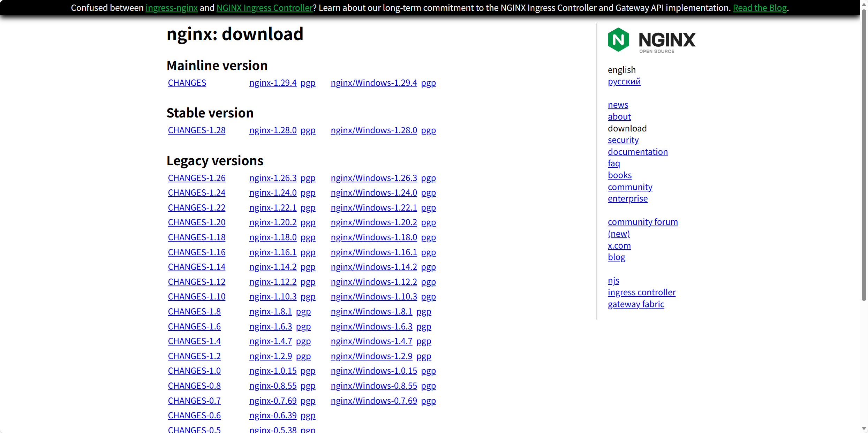Download nginx/Windows-1.28.0 stable build
This screenshot has height=433, width=868.
(x=373, y=130)
